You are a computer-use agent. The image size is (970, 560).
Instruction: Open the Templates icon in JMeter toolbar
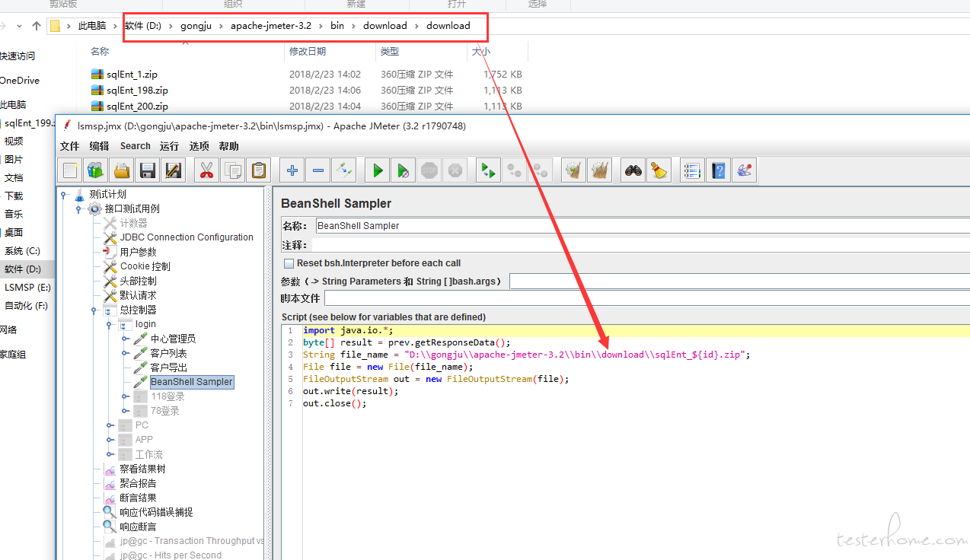[x=95, y=170]
